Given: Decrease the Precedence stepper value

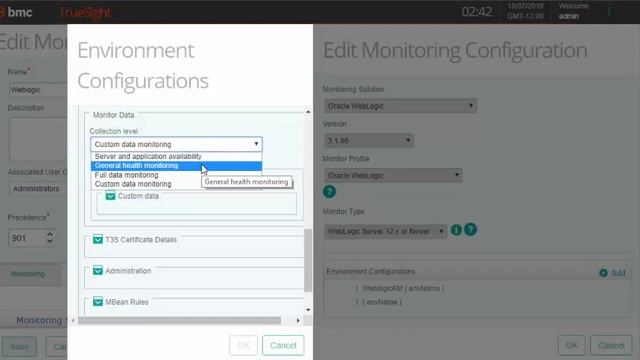Looking at the screenshot, I should click(50, 242).
